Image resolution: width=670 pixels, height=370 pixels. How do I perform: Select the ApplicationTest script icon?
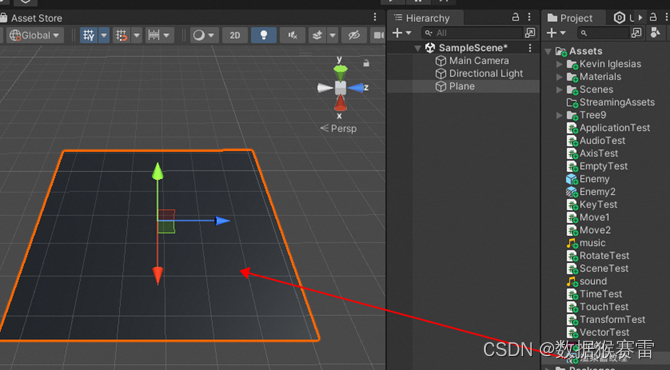(572, 128)
